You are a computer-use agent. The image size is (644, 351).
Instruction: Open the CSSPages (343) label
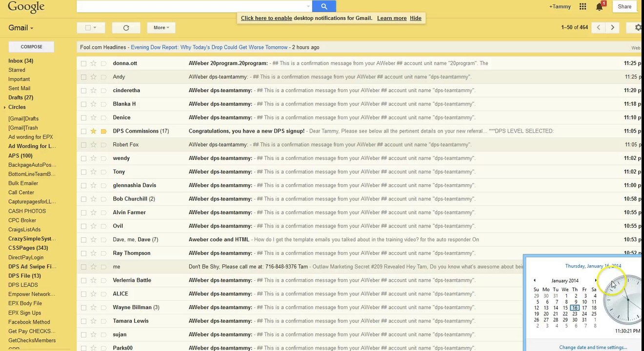pyautogui.click(x=28, y=248)
